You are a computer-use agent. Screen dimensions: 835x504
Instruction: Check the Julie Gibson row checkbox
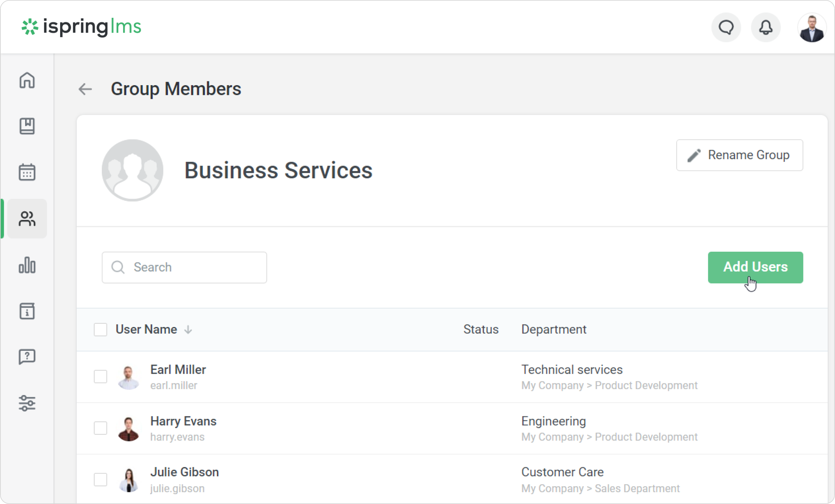(100, 479)
